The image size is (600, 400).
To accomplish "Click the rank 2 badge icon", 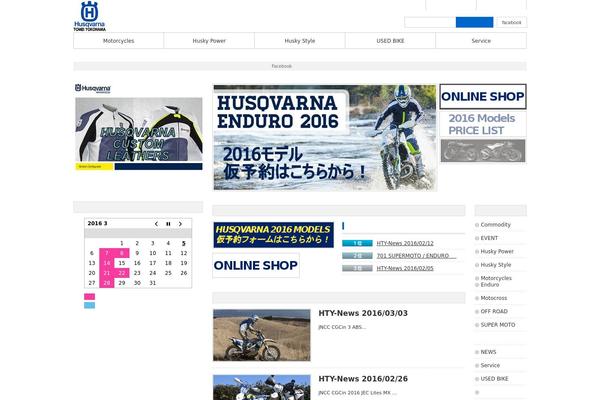I will (357, 256).
